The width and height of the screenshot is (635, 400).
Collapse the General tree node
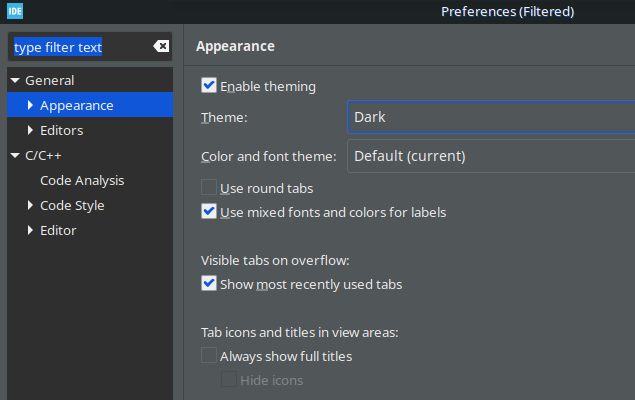point(15,80)
